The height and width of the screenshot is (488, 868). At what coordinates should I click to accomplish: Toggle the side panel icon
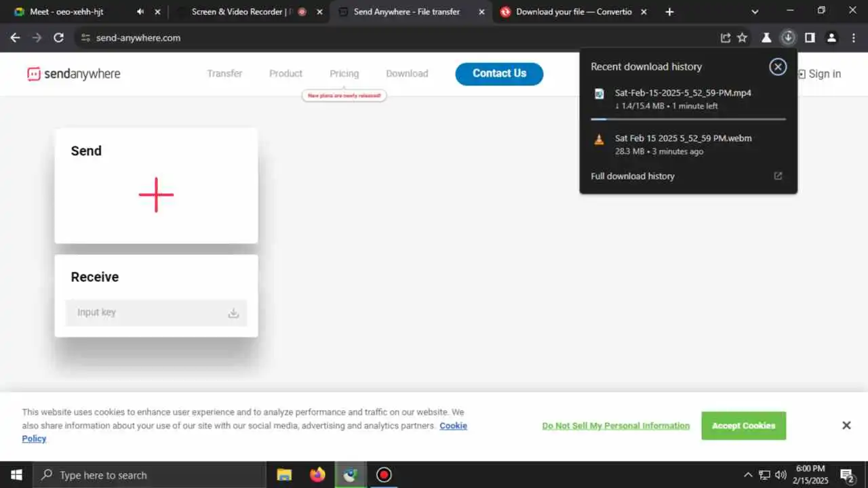tap(810, 38)
